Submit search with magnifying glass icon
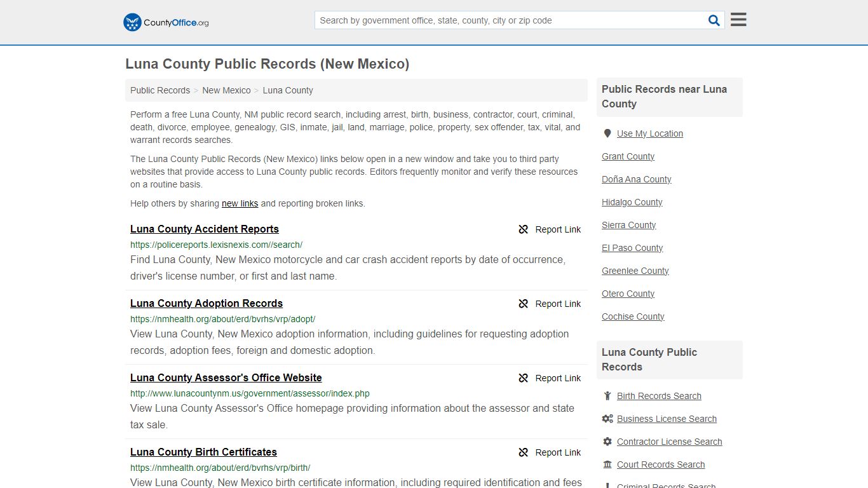 [x=714, y=20]
